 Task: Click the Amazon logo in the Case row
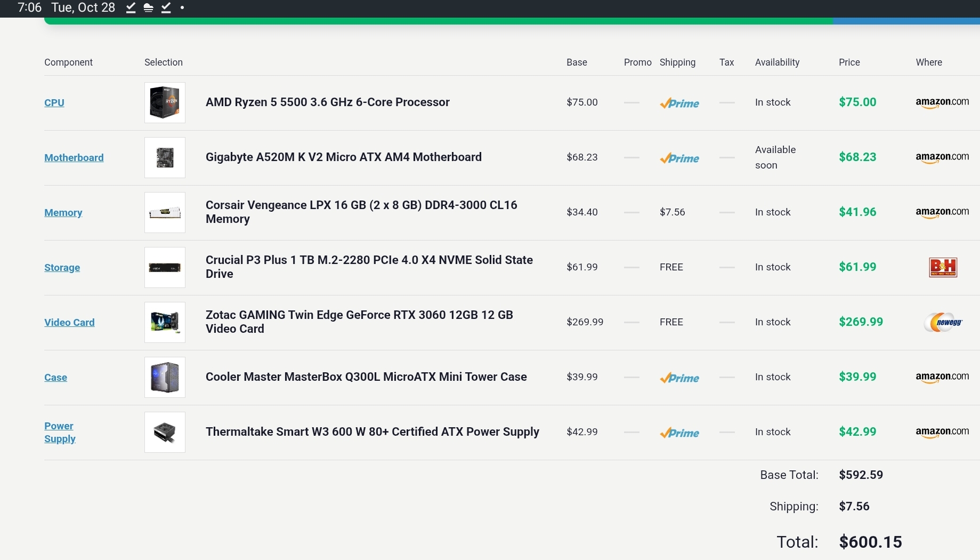point(942,377)
